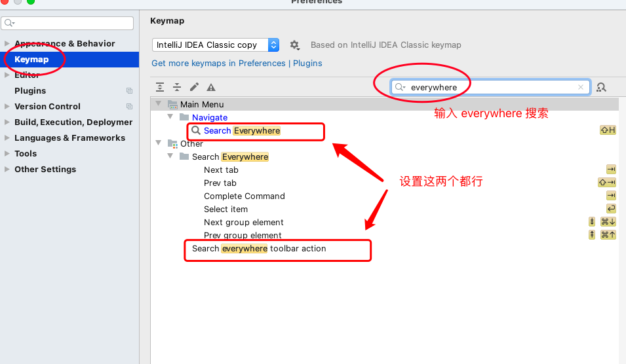
Task: Open the IntelliJ IDEA Classic copy keymap dropdown
Action: click(216, 45)
